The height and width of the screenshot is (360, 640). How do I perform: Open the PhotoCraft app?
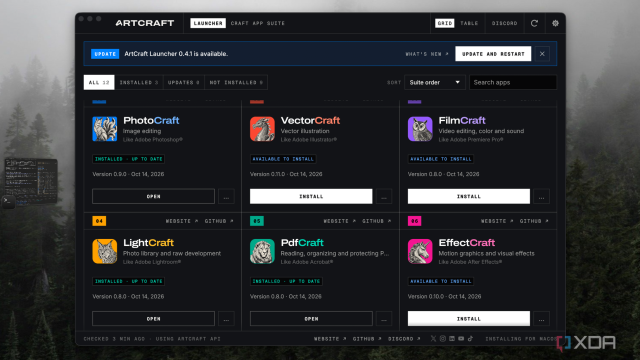153,196
